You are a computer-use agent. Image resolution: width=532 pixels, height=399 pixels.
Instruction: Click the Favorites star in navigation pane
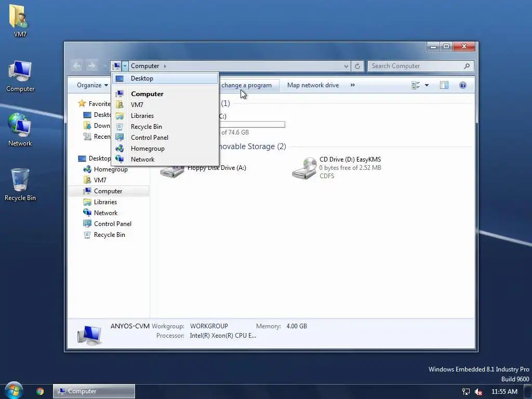82,103
